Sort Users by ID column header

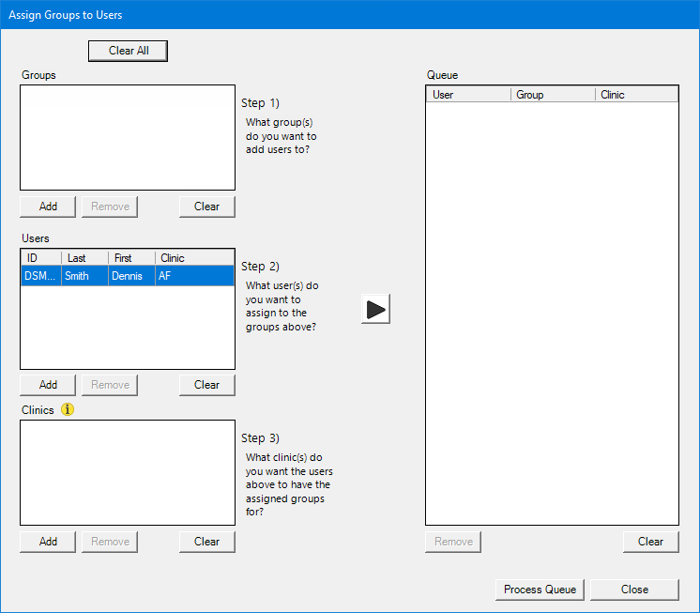pos(41,258)
